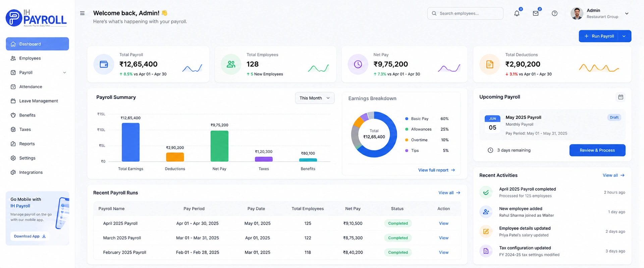
Task: Click the Net Pay clock icon
Action: tap(358, 64)
